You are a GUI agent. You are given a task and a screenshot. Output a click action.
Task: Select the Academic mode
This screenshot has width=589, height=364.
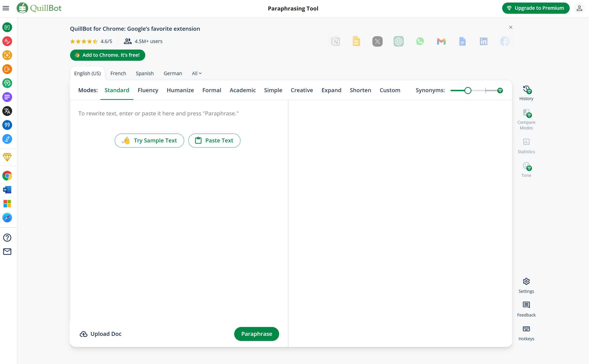coord(243,90)
